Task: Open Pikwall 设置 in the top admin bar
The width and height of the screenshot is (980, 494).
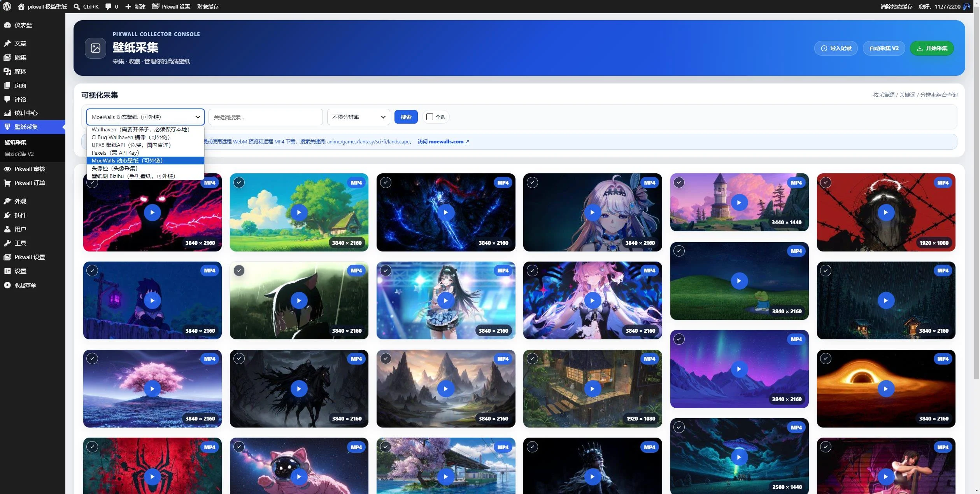Action: pos(171,7)
